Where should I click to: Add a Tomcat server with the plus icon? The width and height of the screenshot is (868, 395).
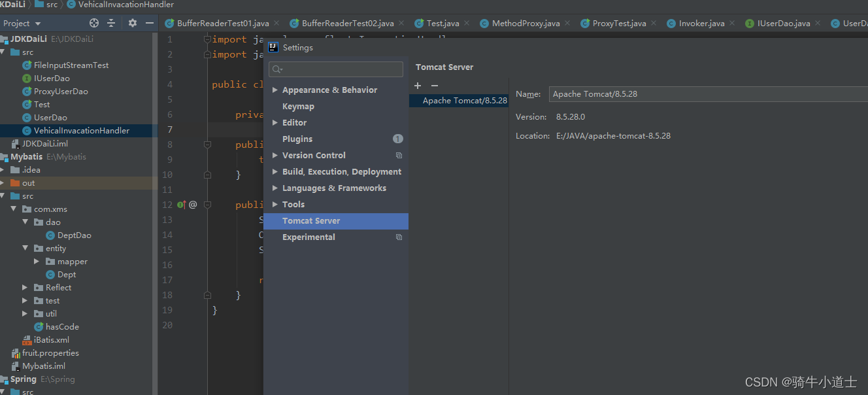[x=418, y=86]
